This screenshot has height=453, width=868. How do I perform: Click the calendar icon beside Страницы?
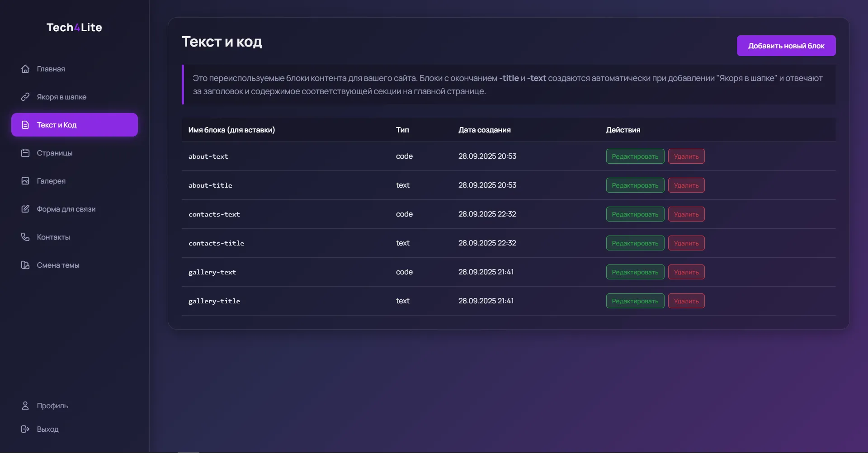click(25, 153)
